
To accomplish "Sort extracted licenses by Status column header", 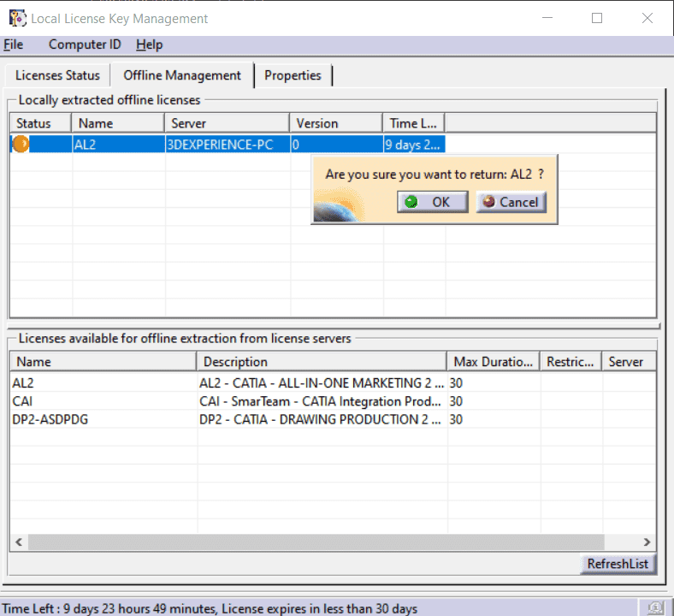I will (41, 123).
